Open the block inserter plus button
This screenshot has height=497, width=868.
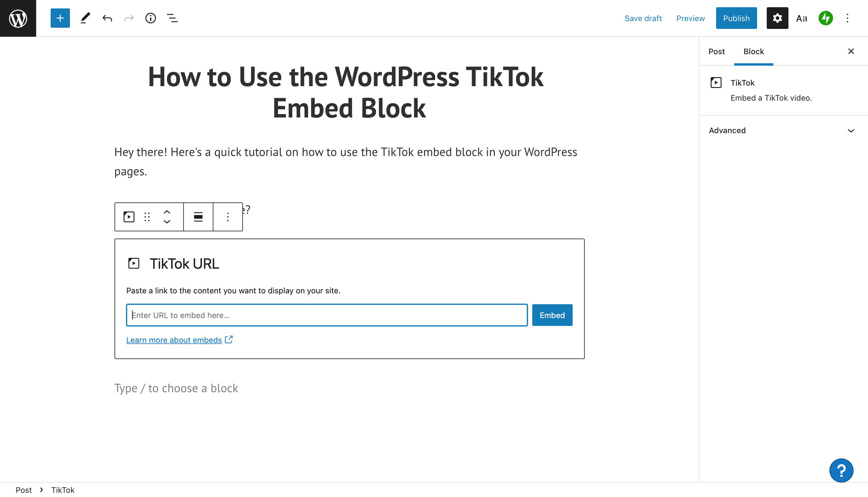tap(60, 18)
